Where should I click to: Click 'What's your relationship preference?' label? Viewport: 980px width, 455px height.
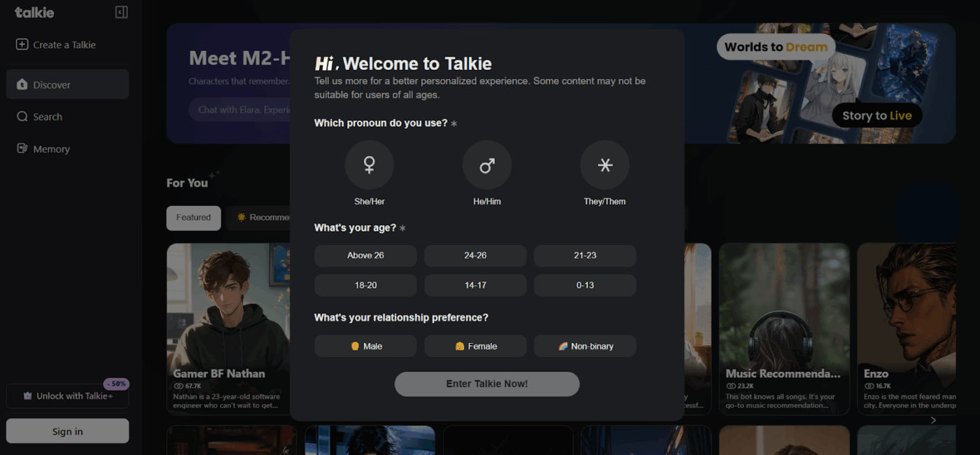(x=401, y=318)
